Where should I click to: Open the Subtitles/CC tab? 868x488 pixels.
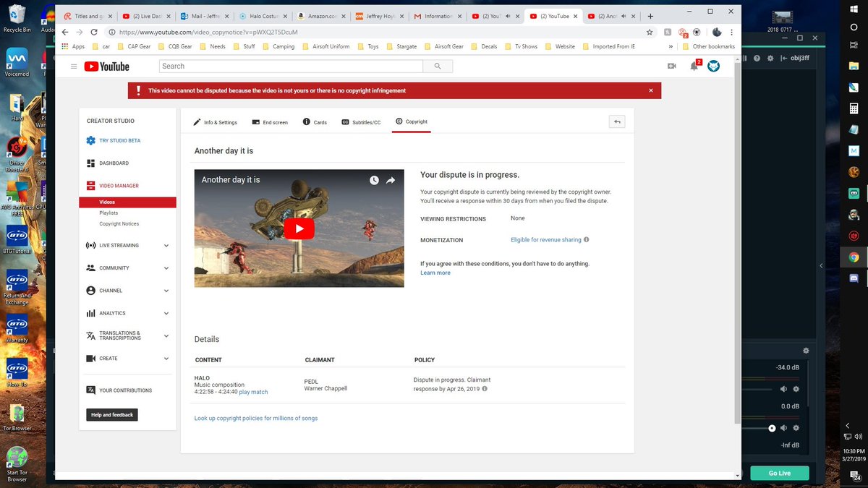[x=361, y=122]
